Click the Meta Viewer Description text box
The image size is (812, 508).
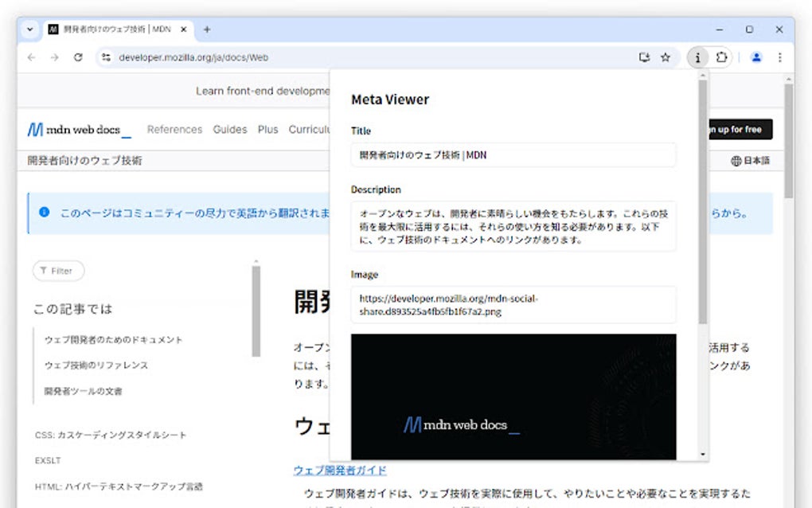click(x=513, y=226)
